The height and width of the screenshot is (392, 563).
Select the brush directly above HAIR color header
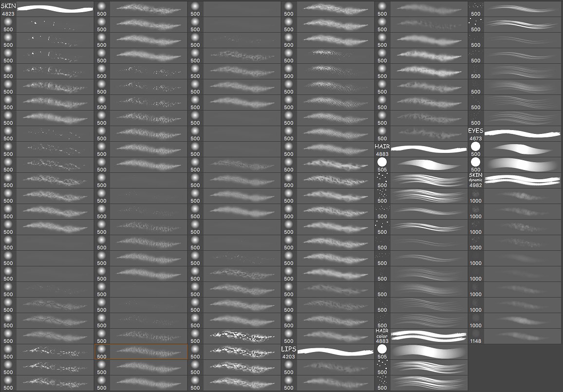click(421, 320)
